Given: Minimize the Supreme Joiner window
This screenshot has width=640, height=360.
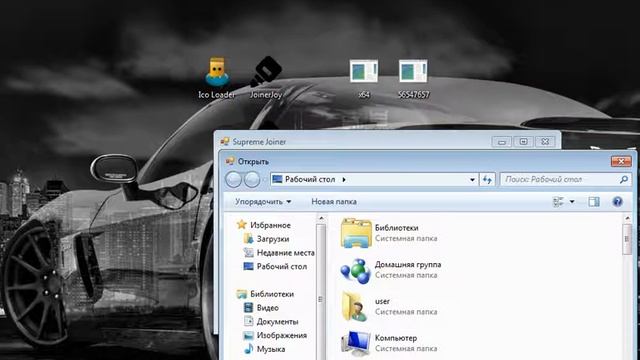Looking at the screenshot, I should pyautogui.click(x=501, y=142).
